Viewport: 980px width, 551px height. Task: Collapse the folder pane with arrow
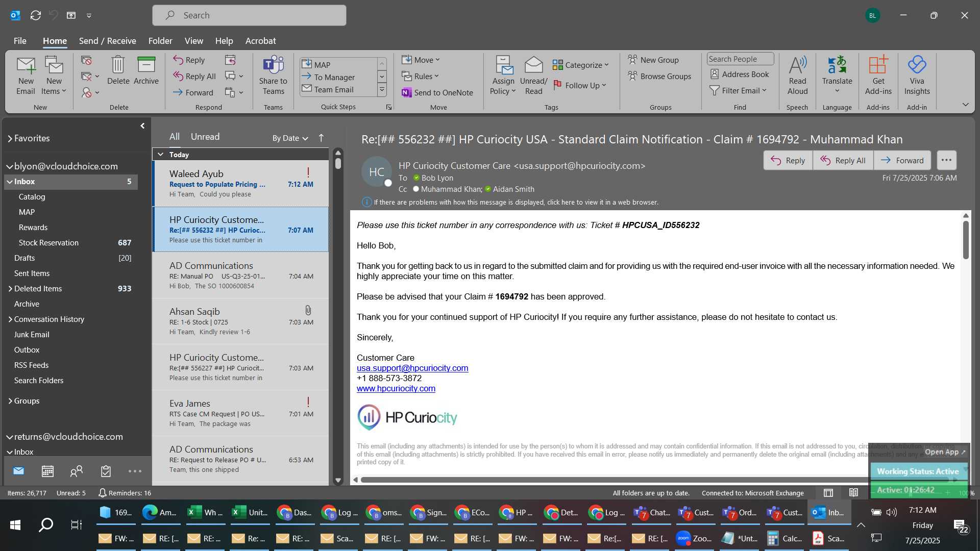[x=142, y=126]
